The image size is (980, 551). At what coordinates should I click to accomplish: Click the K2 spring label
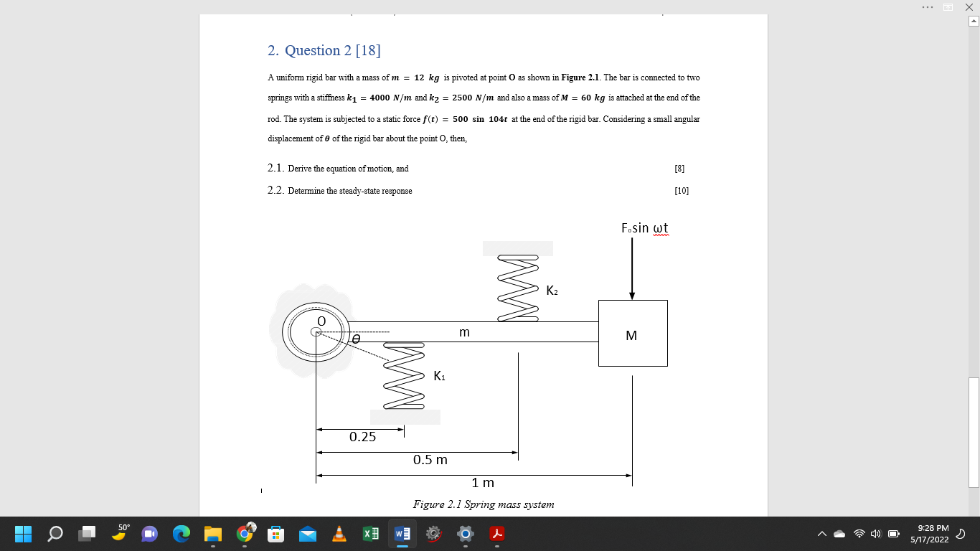(x=552, y=291)
